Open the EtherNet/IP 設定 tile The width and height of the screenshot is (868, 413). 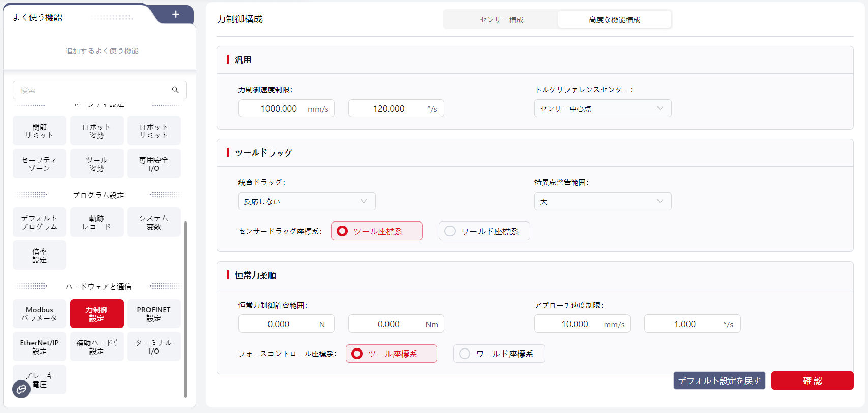click(x=39, y=347)
